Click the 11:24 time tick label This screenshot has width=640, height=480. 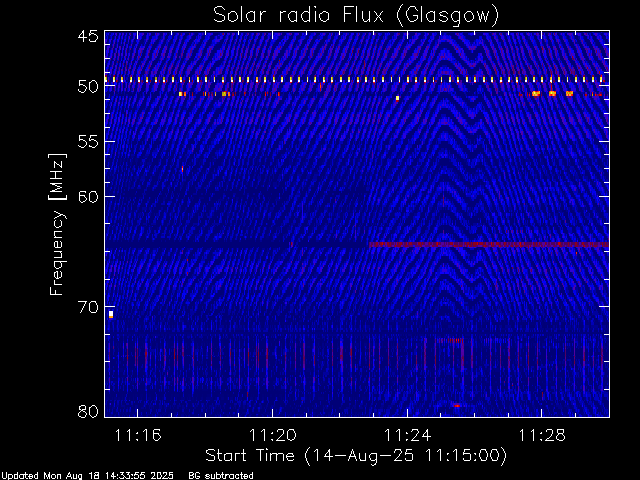pyautogui.click(x=407, y=436)
